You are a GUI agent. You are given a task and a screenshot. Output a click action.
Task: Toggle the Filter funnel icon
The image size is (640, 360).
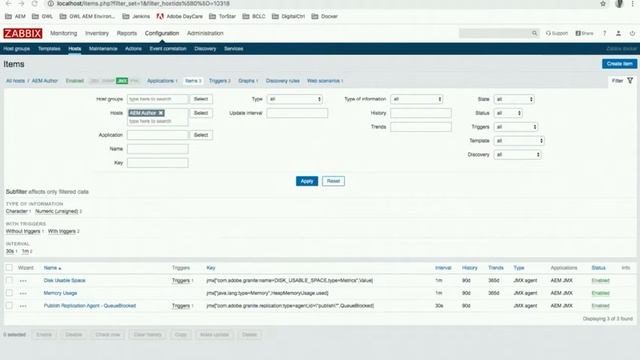(x=630, y=81)
